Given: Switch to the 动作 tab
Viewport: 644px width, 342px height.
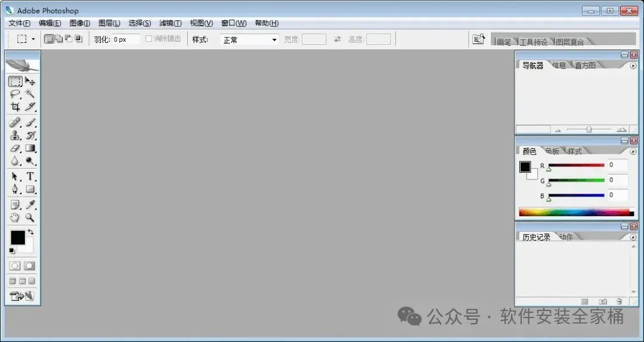Looking at the screenshot, I should pyautogui.click(x=566, y=237).
